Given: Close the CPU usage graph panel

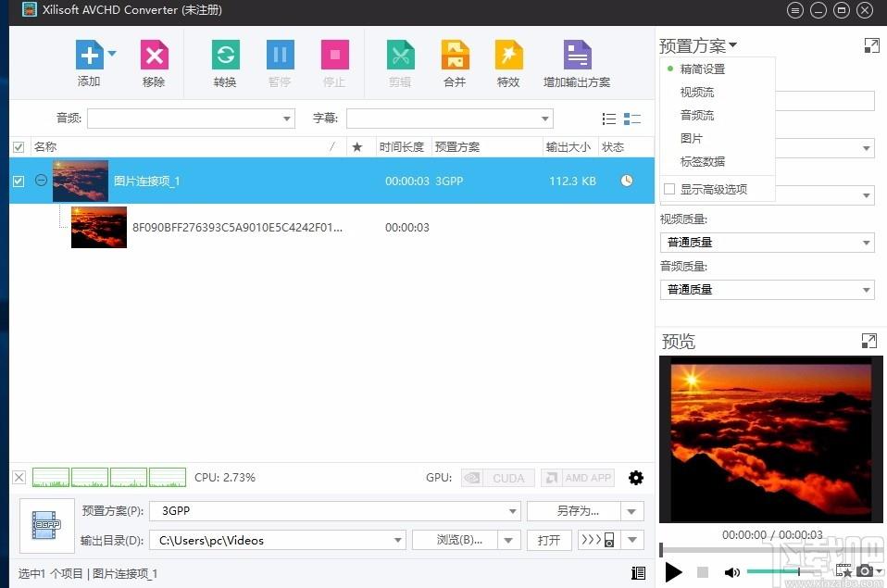Looking at the screenshot, I should click(19, 477).
